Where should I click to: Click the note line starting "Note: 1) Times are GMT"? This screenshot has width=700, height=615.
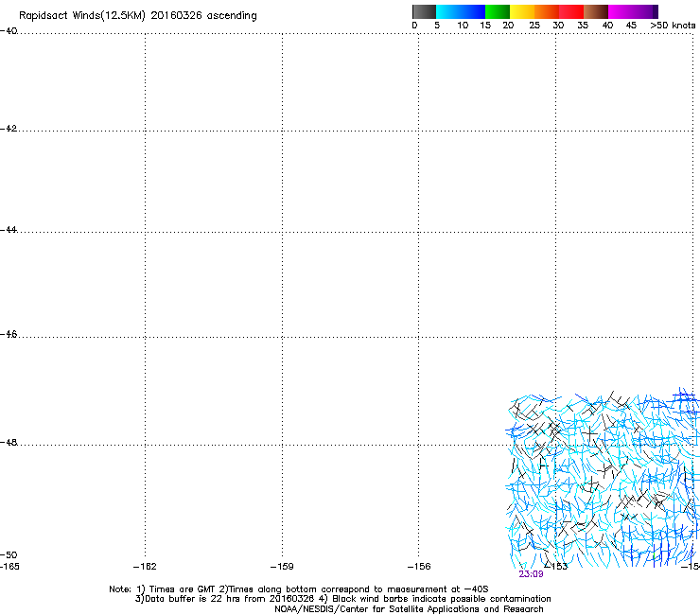point(299,589)
